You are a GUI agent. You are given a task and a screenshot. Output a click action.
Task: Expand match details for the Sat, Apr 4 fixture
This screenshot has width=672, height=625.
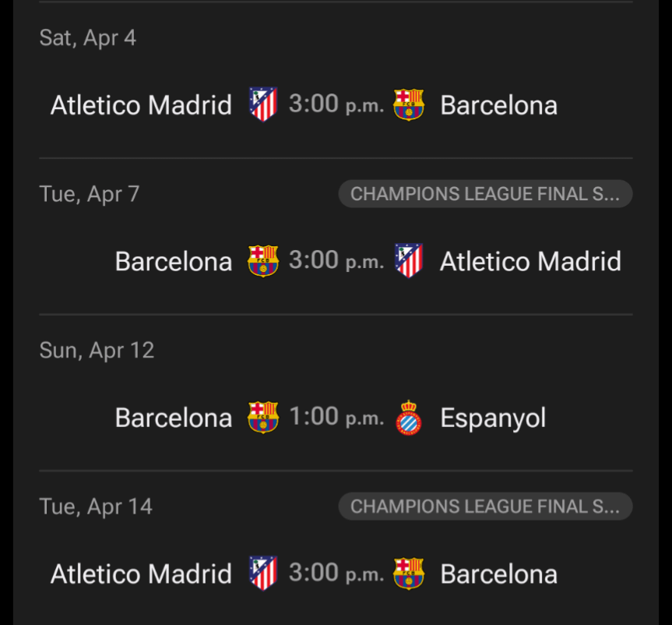(336, 104)
